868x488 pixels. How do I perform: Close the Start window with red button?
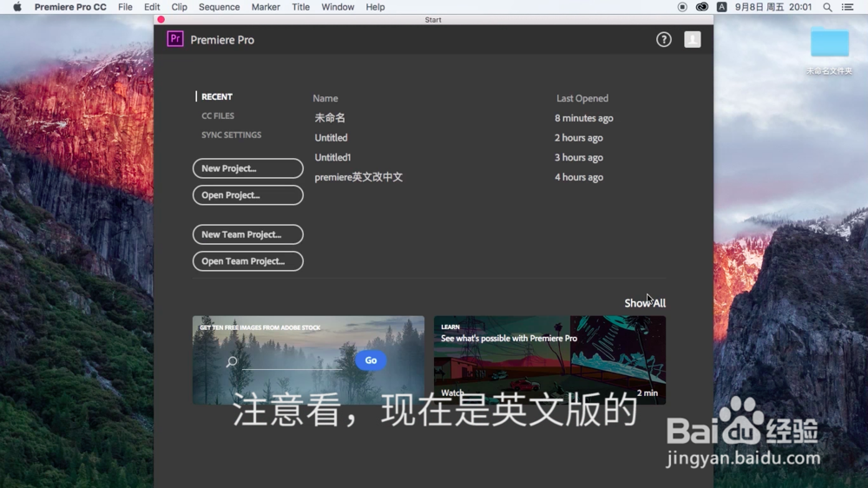click(161, 19)
